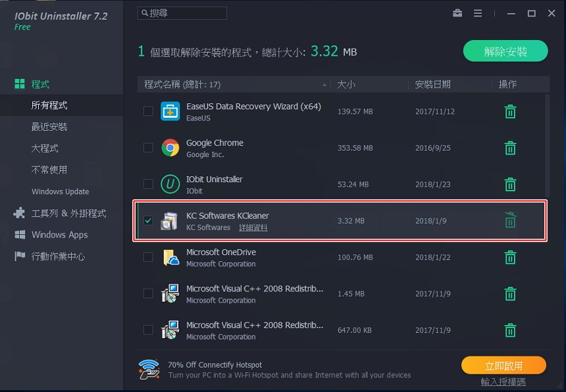The width and height of the screenshot is (566, 392).
Task: Open the 不常使用 category
Action: pyautogui.click(x=49, y=170)
